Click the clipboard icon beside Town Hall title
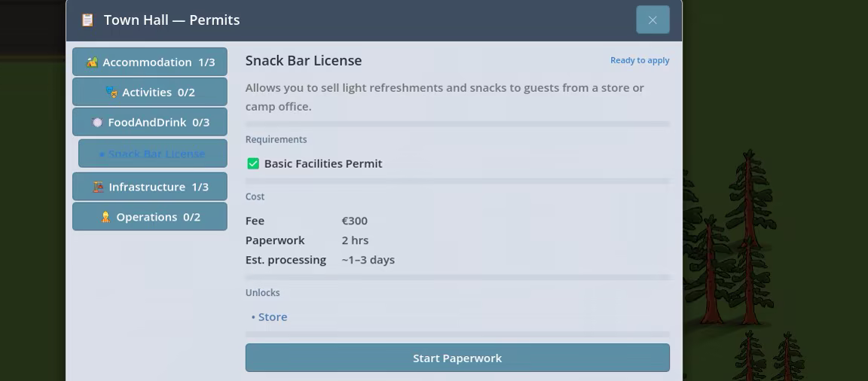This screenshot has height=381, width=868. (87, 20)
